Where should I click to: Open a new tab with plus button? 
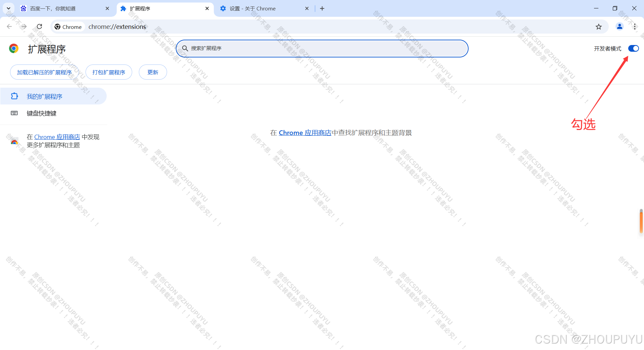322,8
